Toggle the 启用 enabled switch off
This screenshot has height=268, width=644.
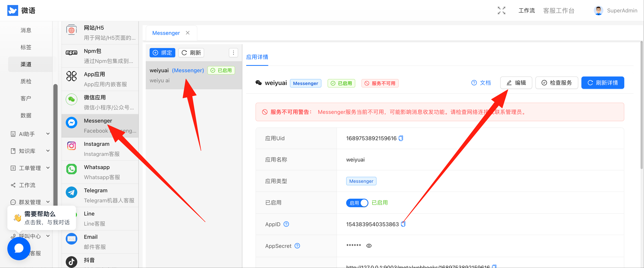click(x=357, y=203)
